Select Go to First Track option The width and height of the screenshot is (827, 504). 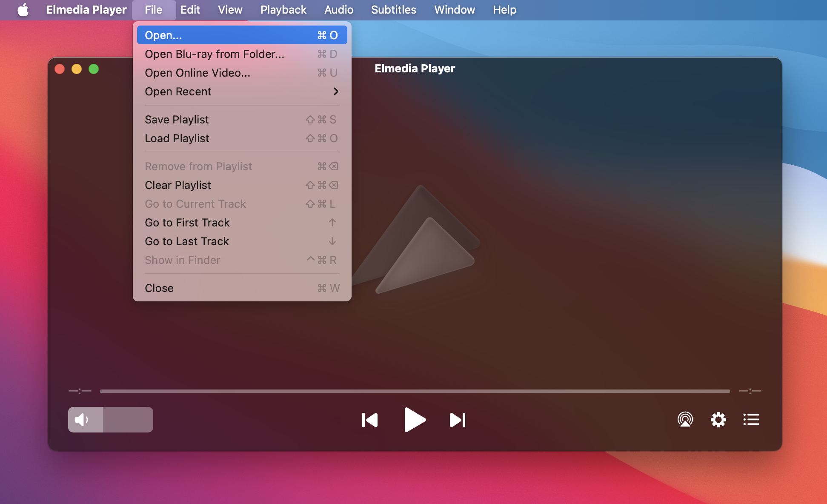(187, 223)
